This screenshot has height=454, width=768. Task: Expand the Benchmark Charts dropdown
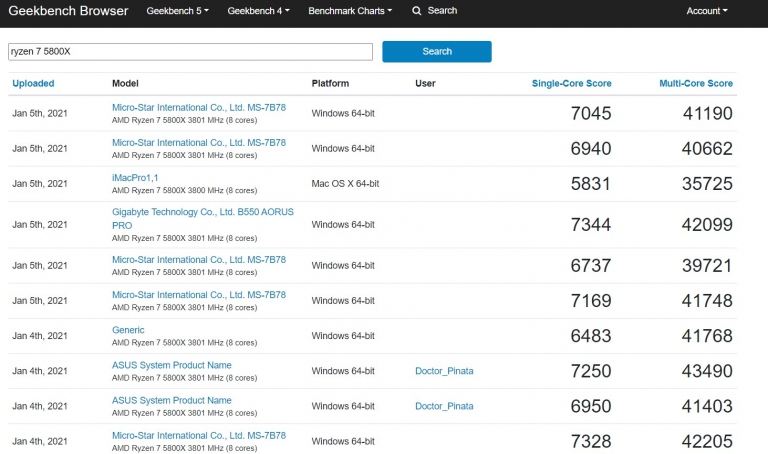[350, 11]
